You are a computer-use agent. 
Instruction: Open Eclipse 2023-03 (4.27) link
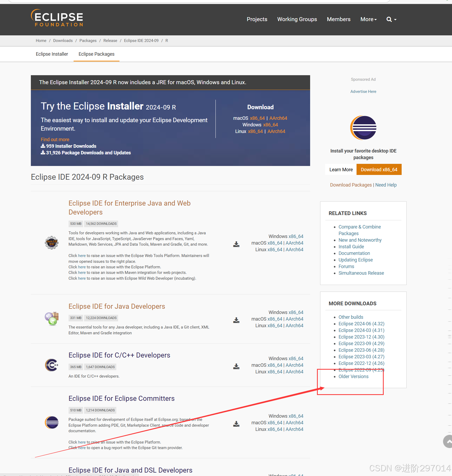coord(361,357)
